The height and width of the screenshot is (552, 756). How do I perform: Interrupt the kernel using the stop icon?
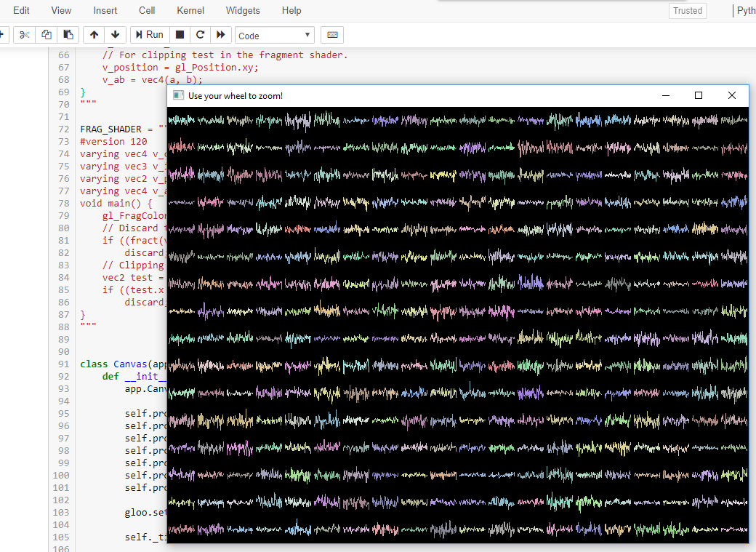click(x=178, y=34)
